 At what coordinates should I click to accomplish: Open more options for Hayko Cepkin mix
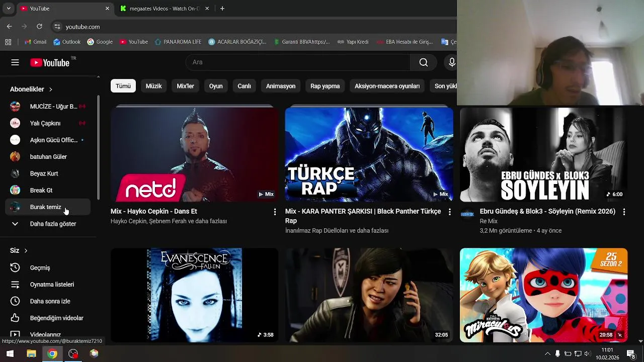click(x=275, y=212)
